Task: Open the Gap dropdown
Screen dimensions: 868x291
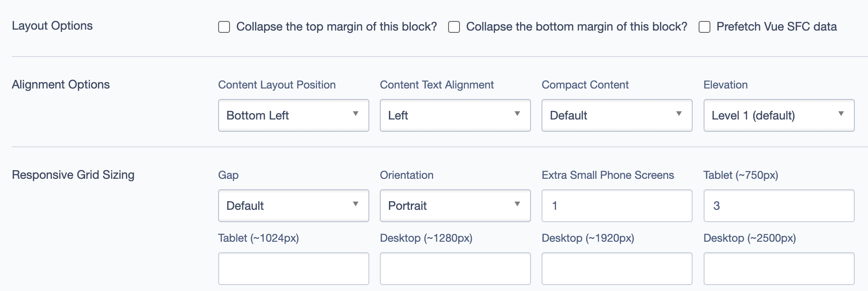Action: tap(293, 206)
